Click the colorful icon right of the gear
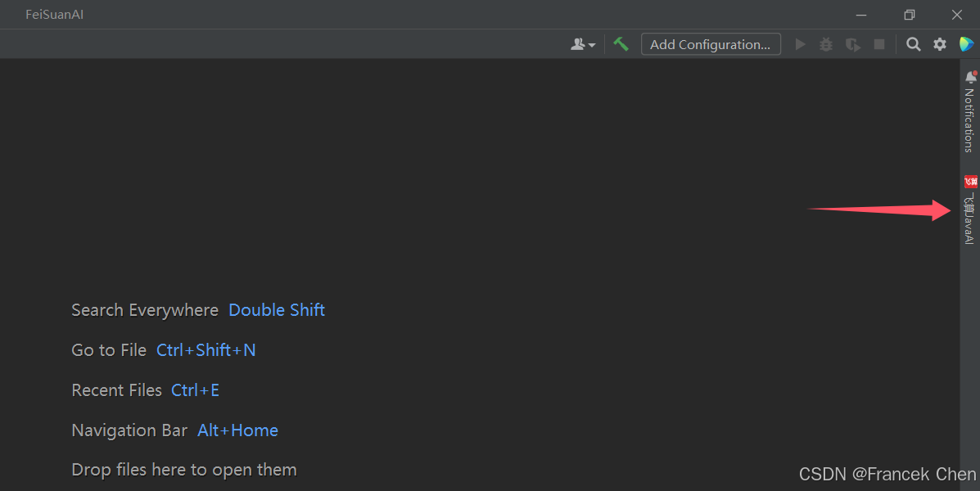 click(966, 44)
